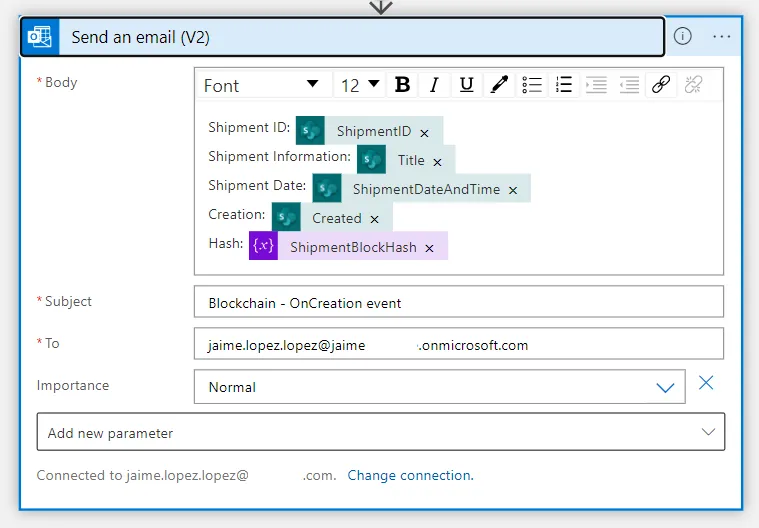
Task: Insert a numbered list
Action: (x=564, y=85)
